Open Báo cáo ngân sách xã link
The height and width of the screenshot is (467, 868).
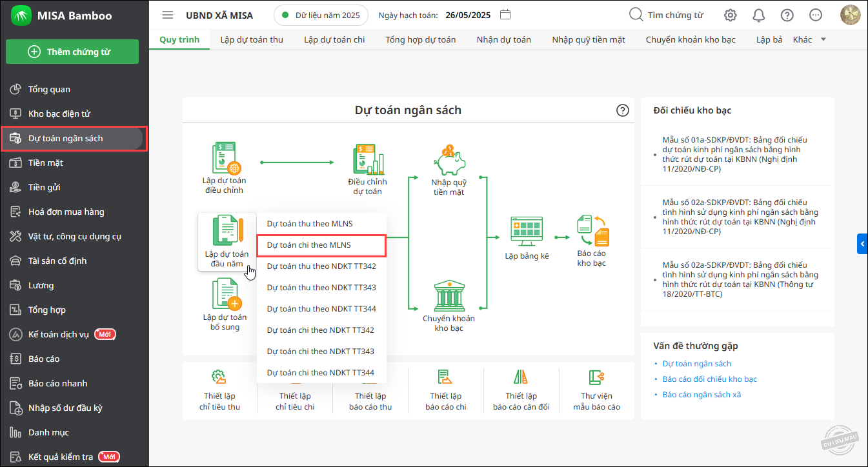tap(701, 395)
